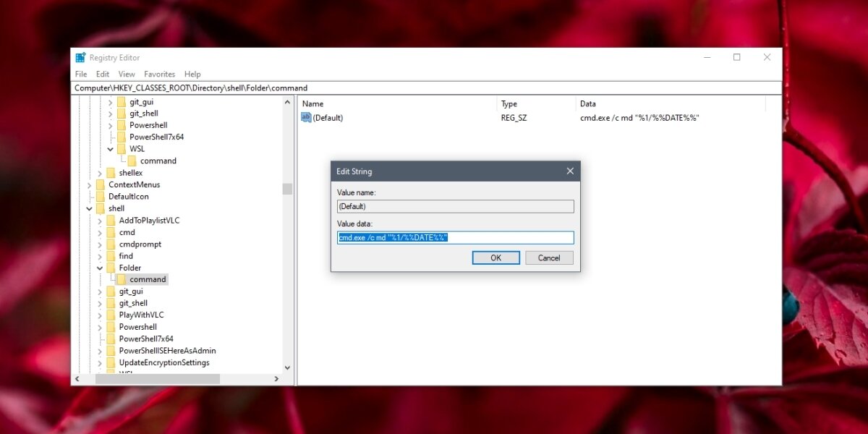
Task: Open the Edit menu
Action: (x=103, y=74)
